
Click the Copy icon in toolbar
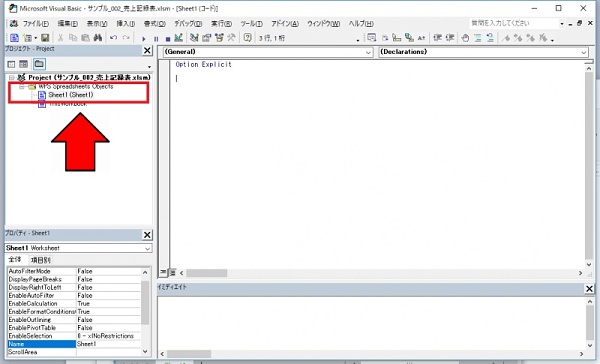[73, 38]
